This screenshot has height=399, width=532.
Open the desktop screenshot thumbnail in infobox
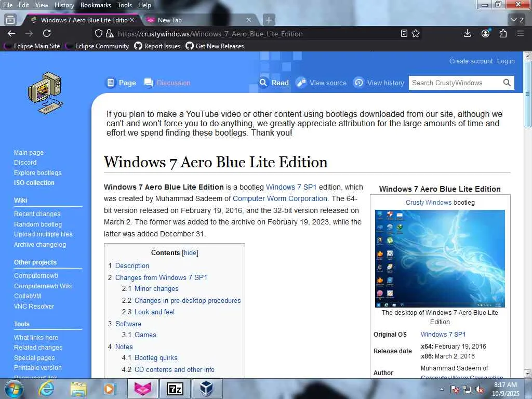click(440, 259)
